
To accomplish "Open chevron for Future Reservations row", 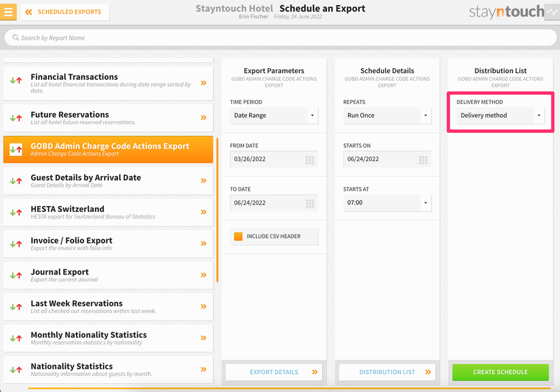I will (x=203, y=117).
